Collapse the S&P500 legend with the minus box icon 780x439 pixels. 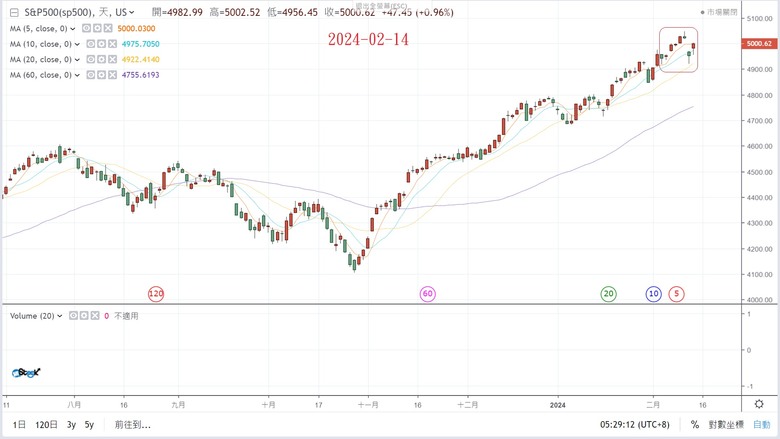point(14,12)
